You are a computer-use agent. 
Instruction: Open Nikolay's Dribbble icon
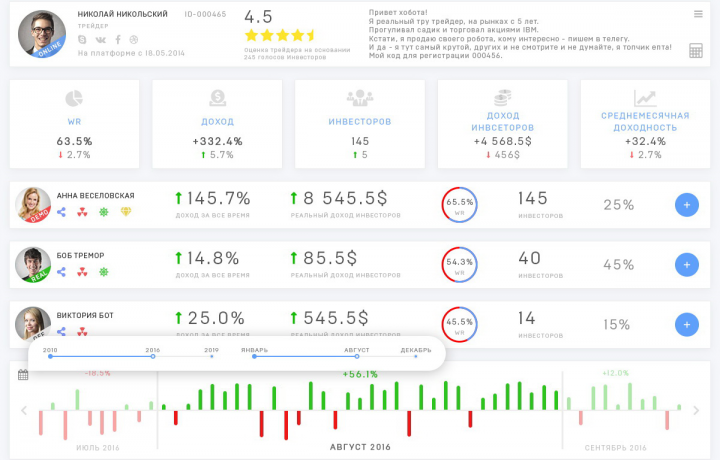[x=134, y=39]
